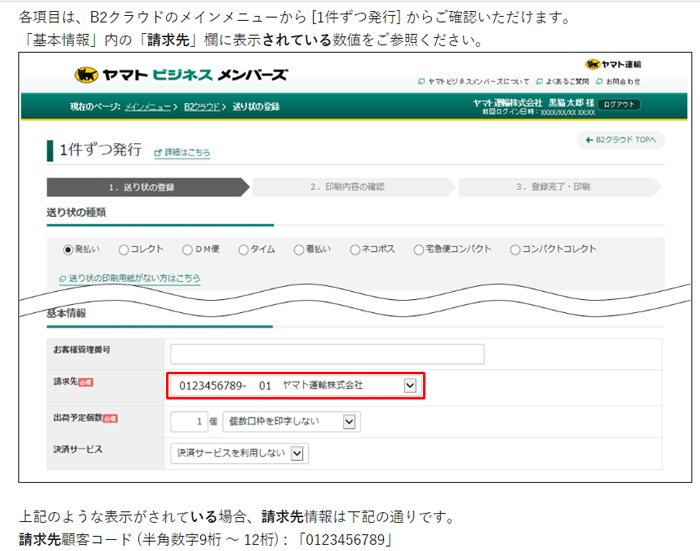Image resolution: width=700 pixels, height=551 pixels.
Task: Click the 出荷予定個数 quantity field
Action: (x=187, y=421)
